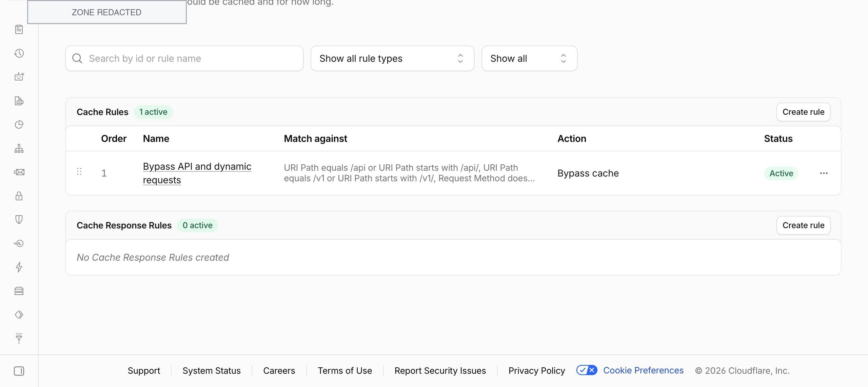The height and width of the screenshot is (387, 868).
Task: Focus the Search by id or rule name field
Action: [184, 58]
